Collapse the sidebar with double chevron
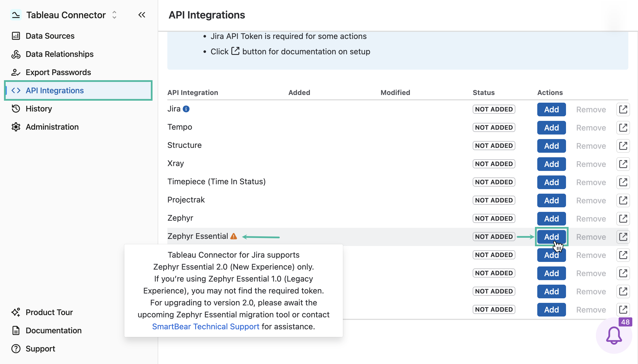Screen dimensions: 638x364 point(142,15)
